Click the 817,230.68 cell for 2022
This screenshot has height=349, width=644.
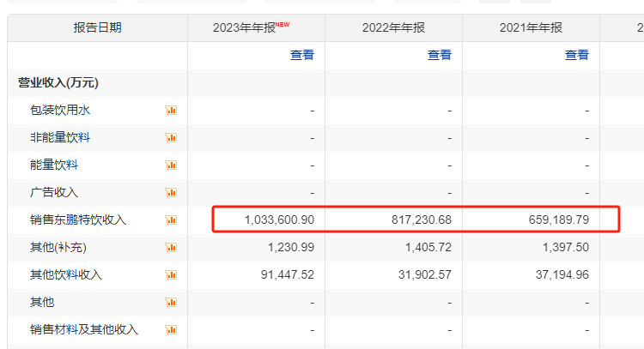(x=419, y=220)
